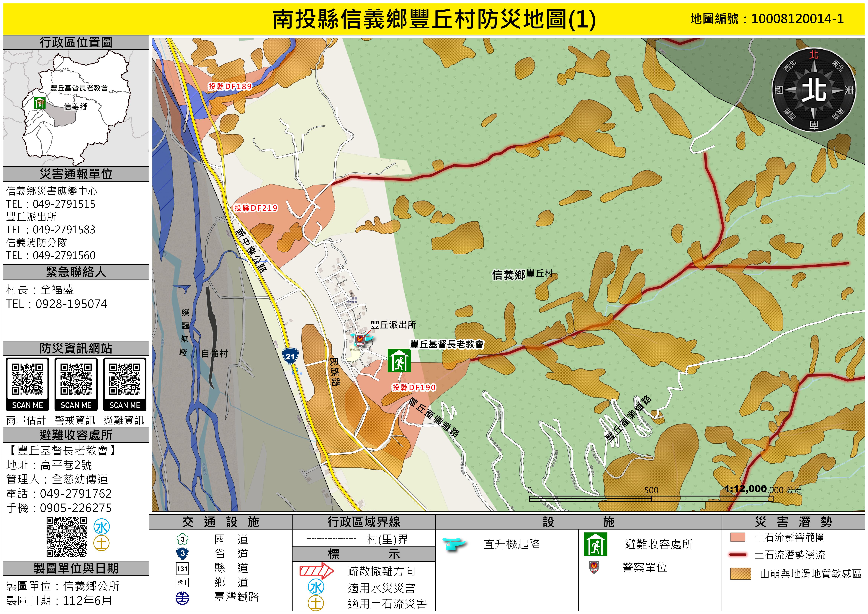Click the 警戒資訊 QR code
868x614 pixels.
[76, 380]
